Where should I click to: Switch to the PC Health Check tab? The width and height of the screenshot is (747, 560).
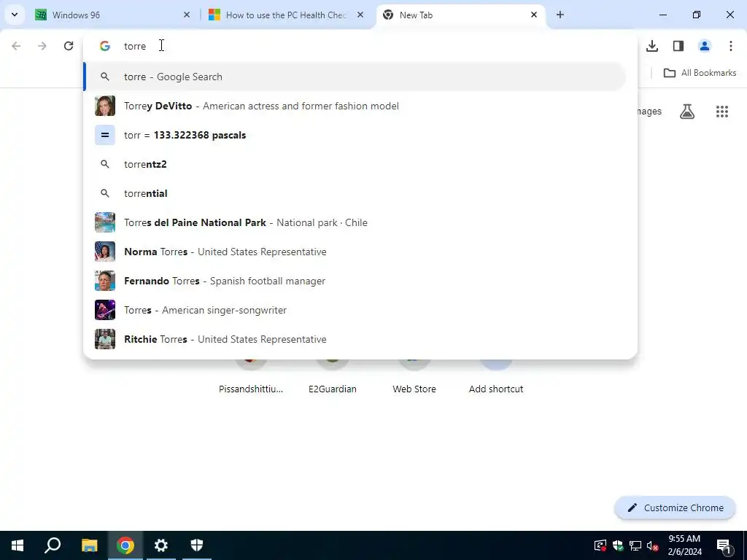pyautogui.click(x=286, y=15)
